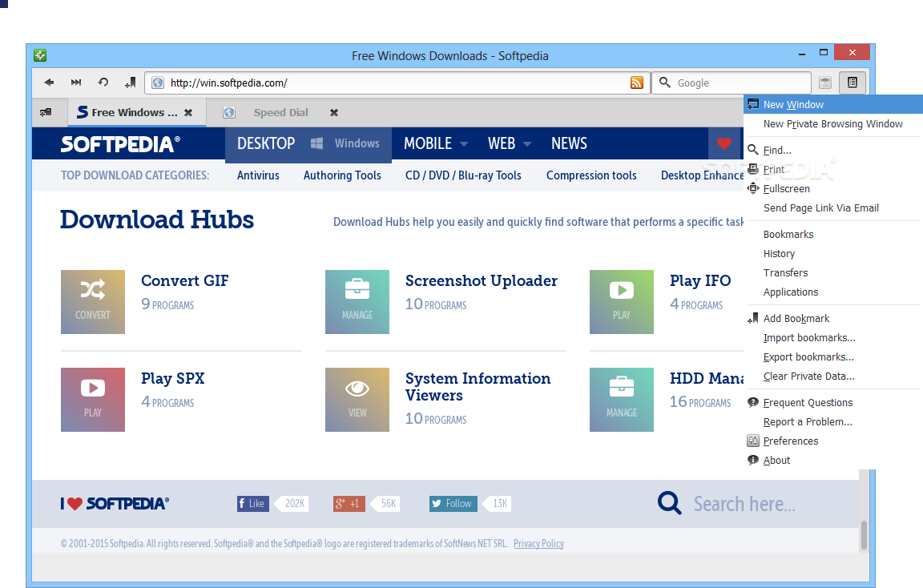Image resolution: width=923 pixels, height=588 pixels.
Task: Click the site globe icon beside the URL
Action: [158, 83]
